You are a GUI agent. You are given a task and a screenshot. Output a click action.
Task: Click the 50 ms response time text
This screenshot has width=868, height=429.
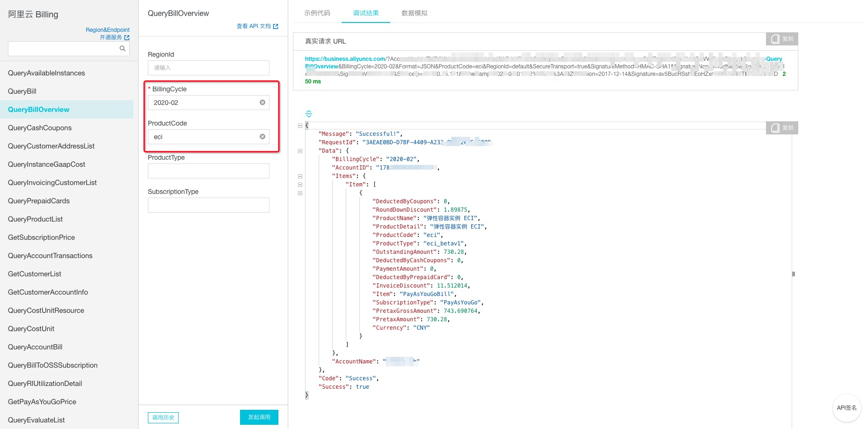tap(313, 81)
